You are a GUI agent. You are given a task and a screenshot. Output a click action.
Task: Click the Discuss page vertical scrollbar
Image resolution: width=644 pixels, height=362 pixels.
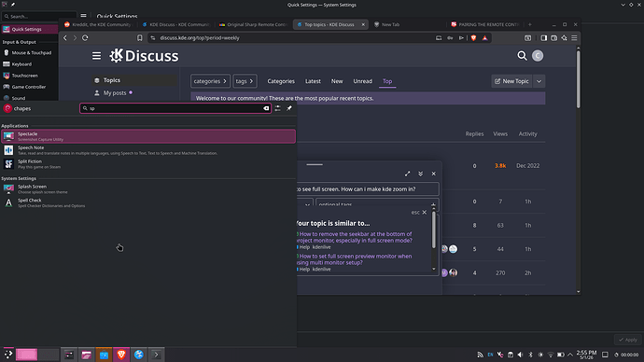(x=579, y=78)
